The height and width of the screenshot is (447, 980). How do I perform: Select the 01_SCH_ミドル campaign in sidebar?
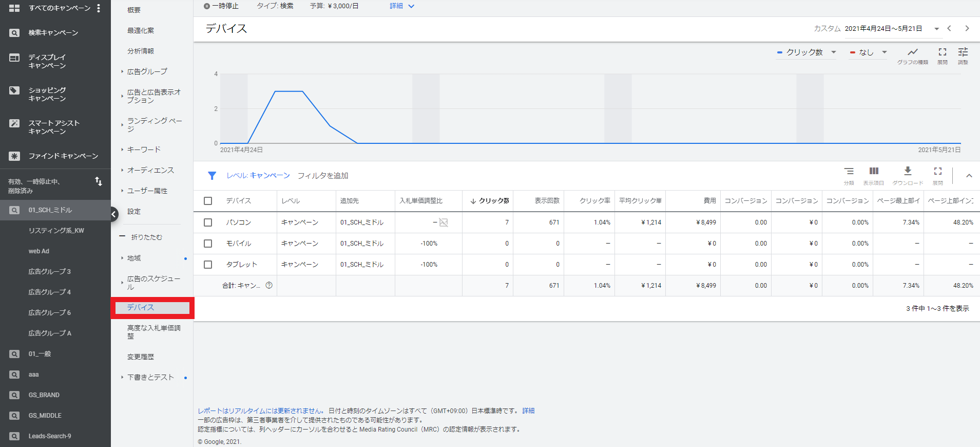[55, 210]
